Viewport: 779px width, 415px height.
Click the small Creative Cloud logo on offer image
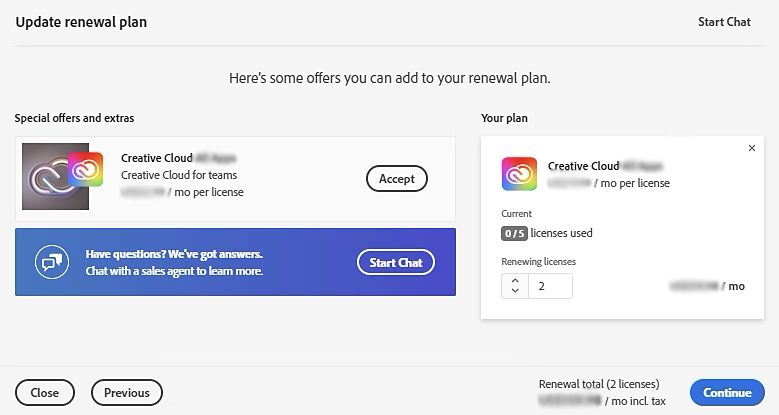[85, 169]
